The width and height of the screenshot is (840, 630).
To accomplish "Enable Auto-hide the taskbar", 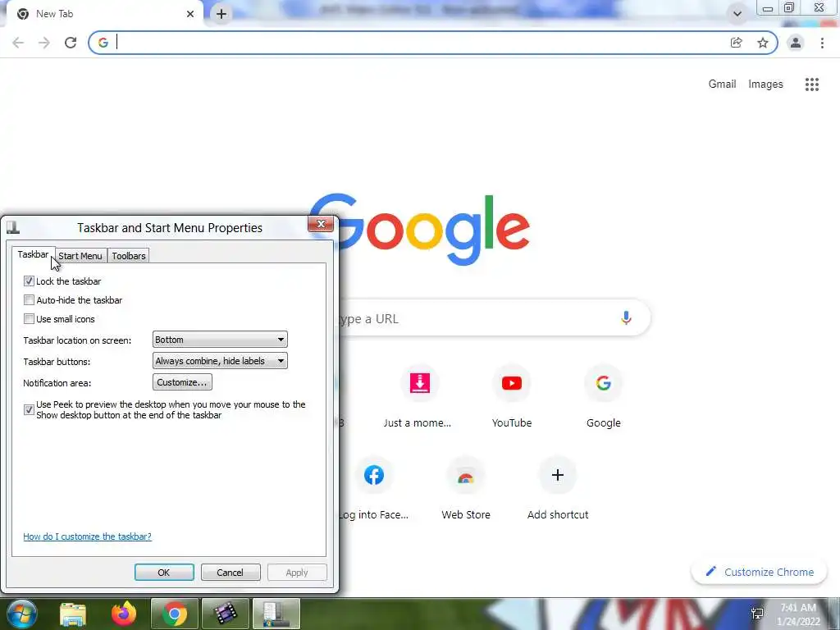I will tap(29, 299).
